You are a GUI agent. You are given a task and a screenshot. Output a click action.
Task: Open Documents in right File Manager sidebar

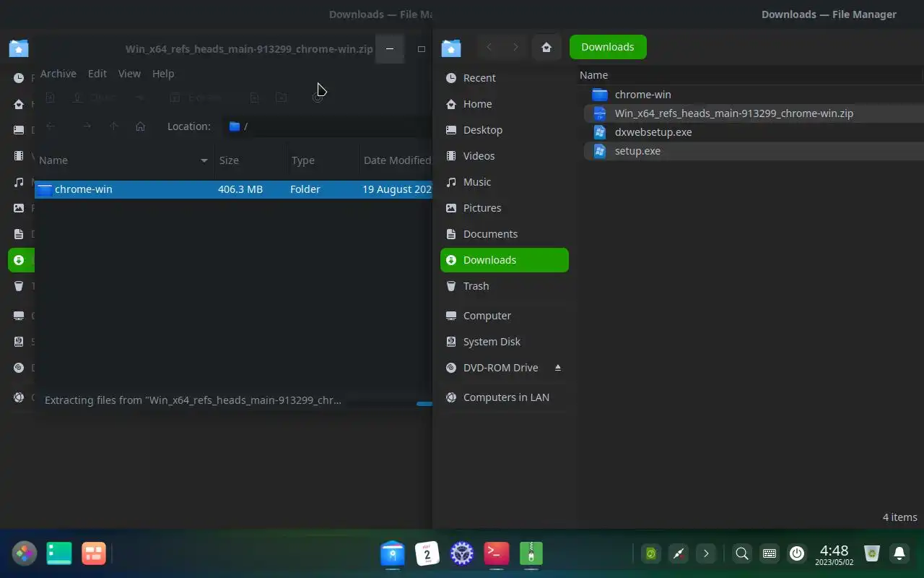coord(505,234)
